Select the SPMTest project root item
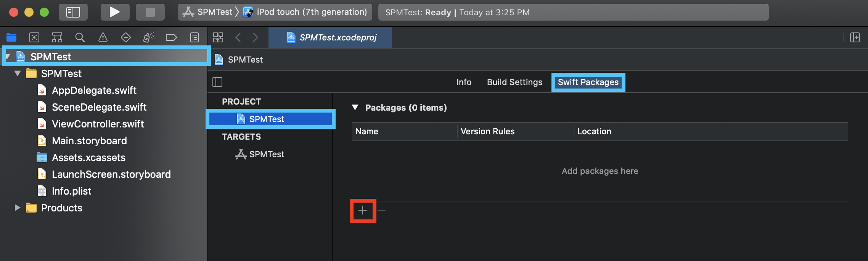The image size is (868, 261). [50, 56]
